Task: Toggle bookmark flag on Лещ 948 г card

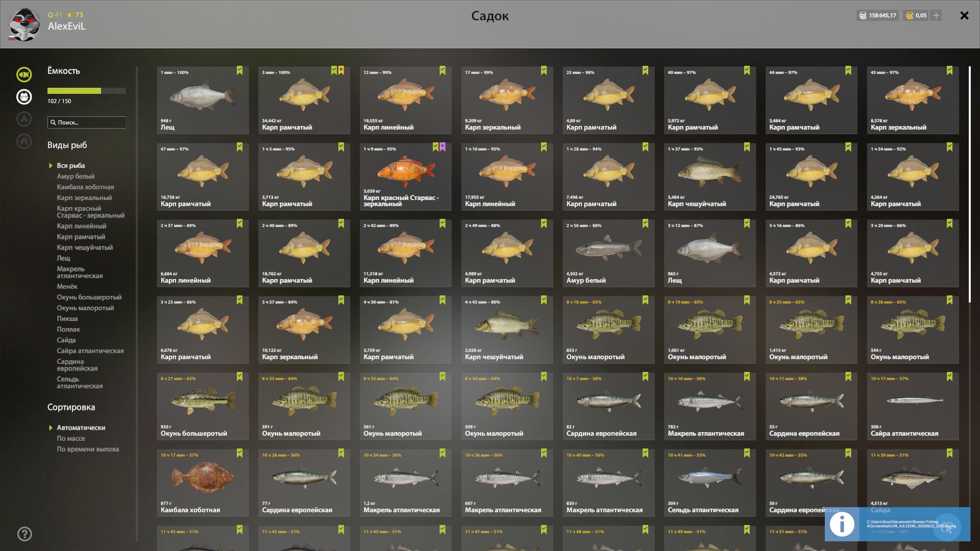Action: click(239, 70)
